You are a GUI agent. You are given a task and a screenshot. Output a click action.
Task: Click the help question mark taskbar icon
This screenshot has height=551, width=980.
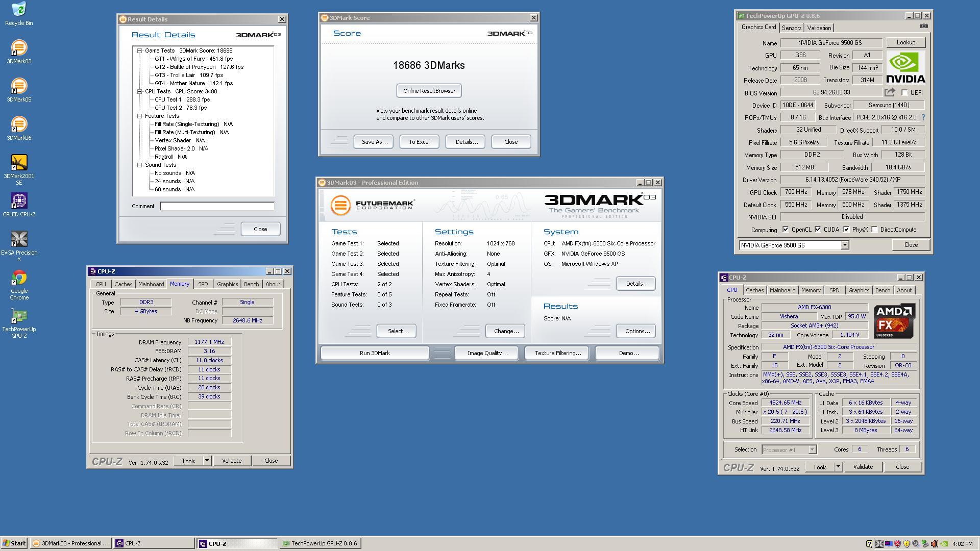coord(869,544)
